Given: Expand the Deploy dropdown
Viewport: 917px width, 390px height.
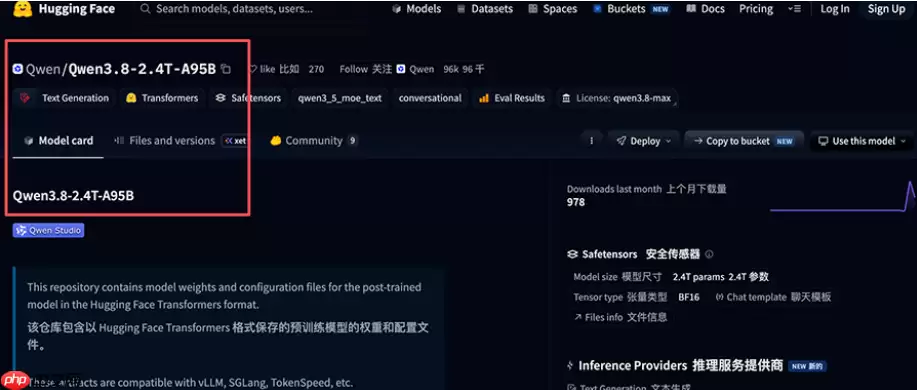Looking at the screenshot, I should [x=644, y=141].
